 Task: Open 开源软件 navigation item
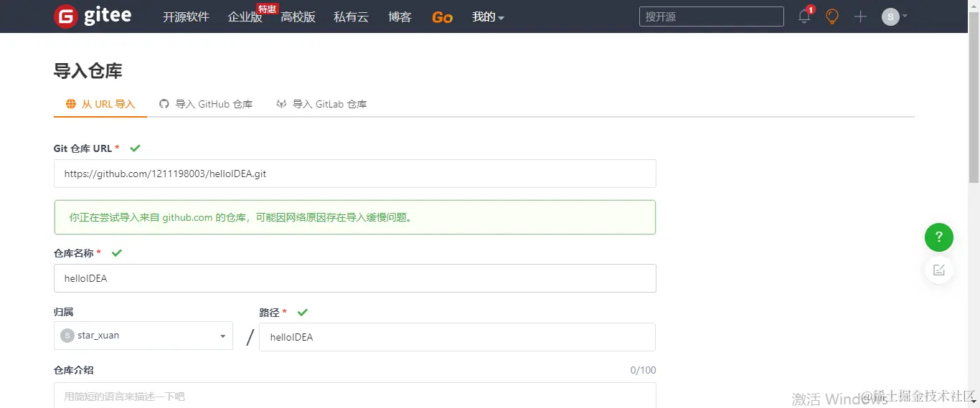point(186,17)
